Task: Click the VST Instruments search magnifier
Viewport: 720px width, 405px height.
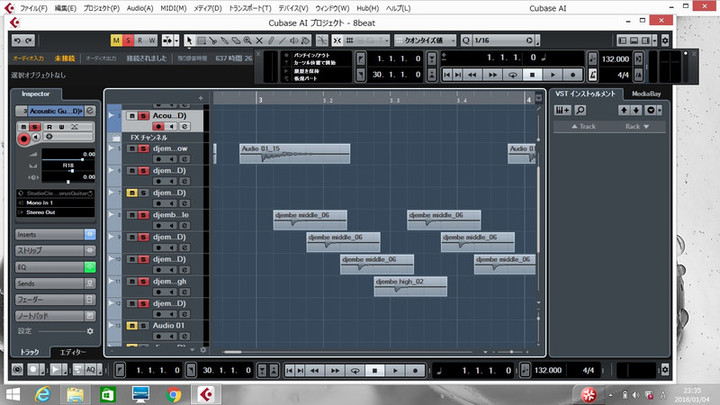Action: point(580,110)
